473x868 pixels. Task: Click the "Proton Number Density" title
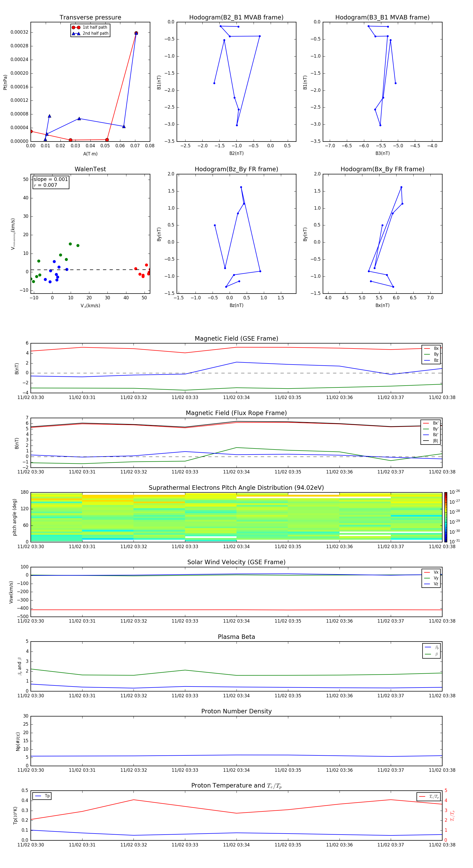236,711
